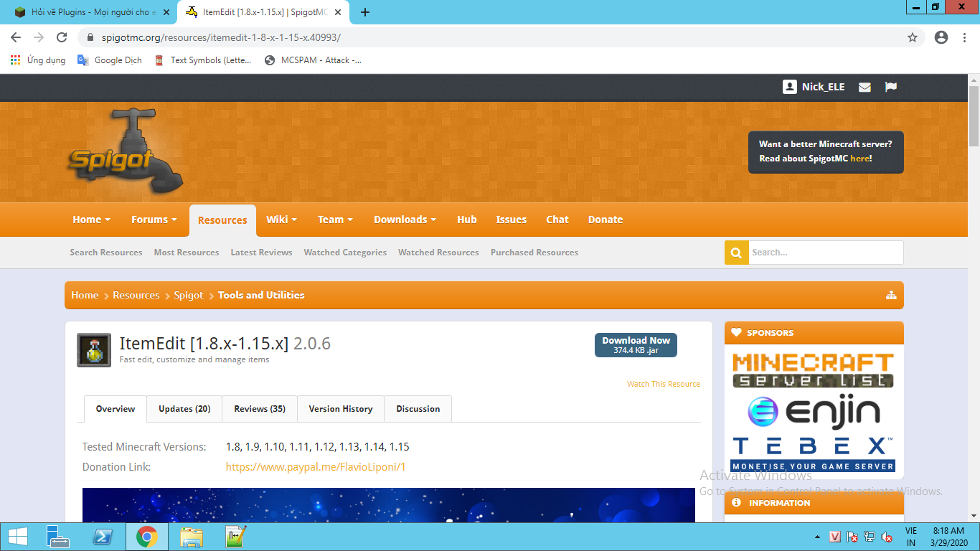This screenshot has height=551, width=980.
Task: Select the Overview tab
Action: [116, 409]
